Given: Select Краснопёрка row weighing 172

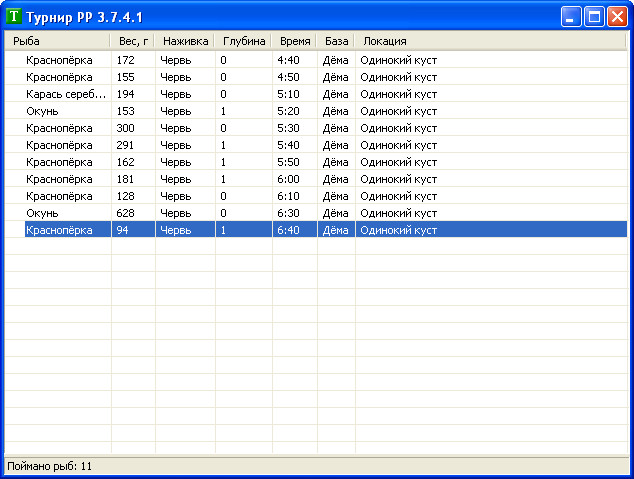Looking at the screenshot, I should tap(316, 60).
